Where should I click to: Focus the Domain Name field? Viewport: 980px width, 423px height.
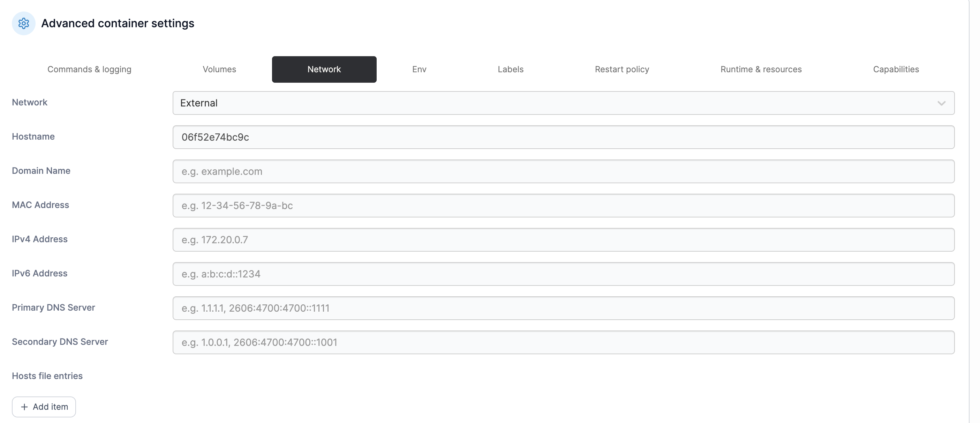point(563,171)
